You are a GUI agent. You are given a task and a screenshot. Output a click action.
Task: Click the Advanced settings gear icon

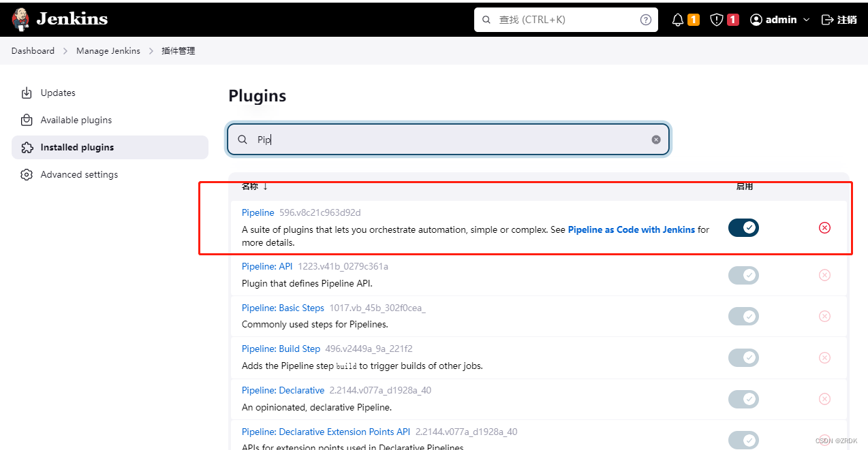[27, 174]
